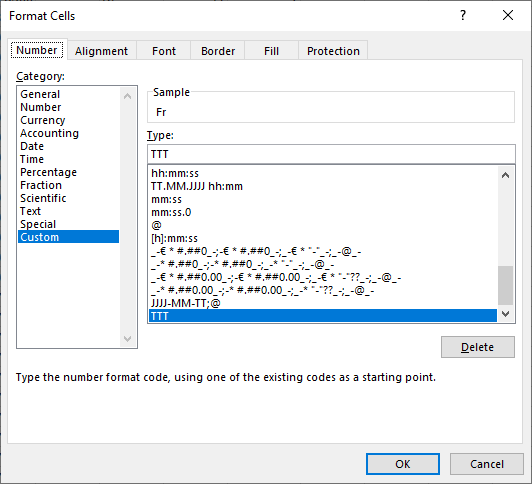Delete the selected custom format
The height and width of the screenshot is (484, 532).
[477, 347]
